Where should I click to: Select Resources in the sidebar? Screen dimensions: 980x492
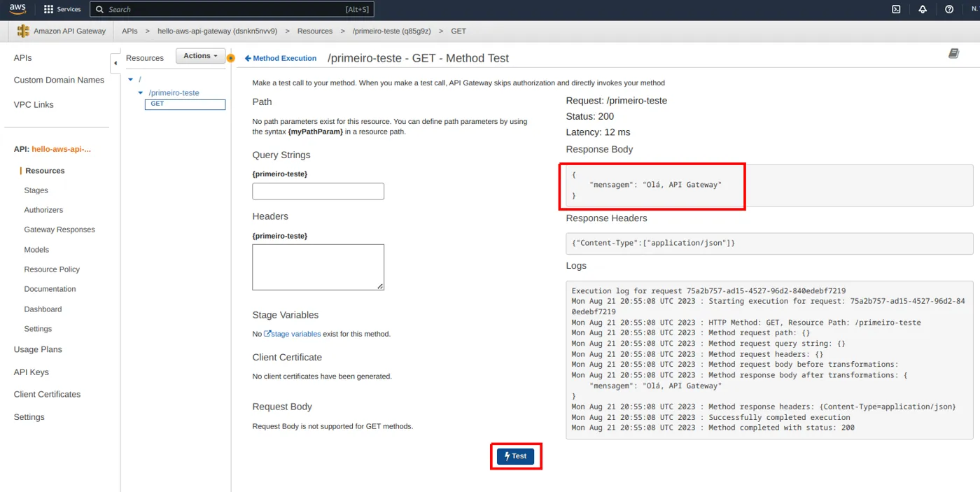pyautogui.click(x=45, y=171)
